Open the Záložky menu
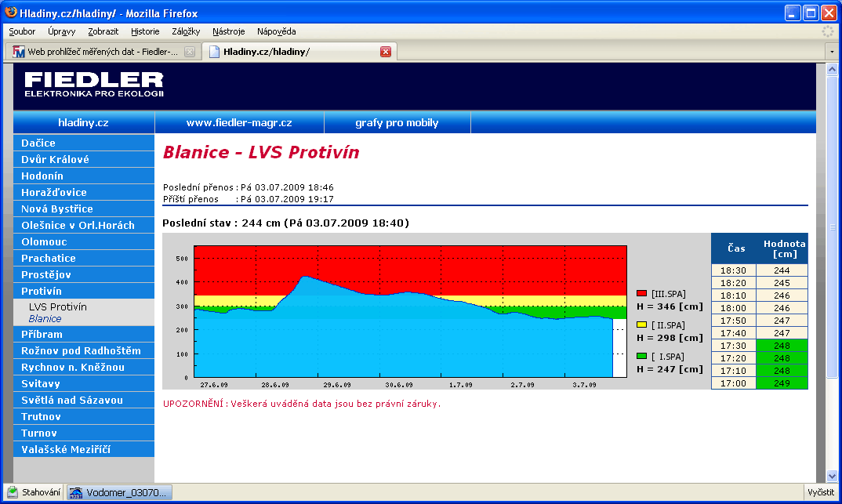The width and height of the screenshot is (842, 504). [186, 31]
